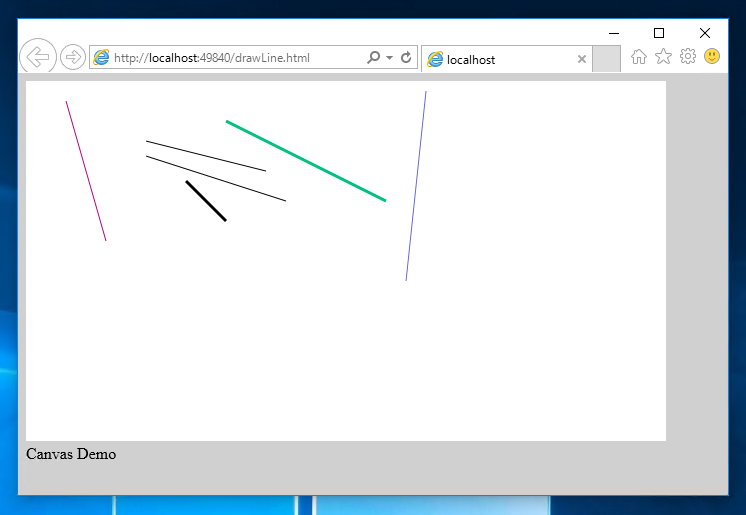Open a new tab with the blank tab button

point(606,59)
